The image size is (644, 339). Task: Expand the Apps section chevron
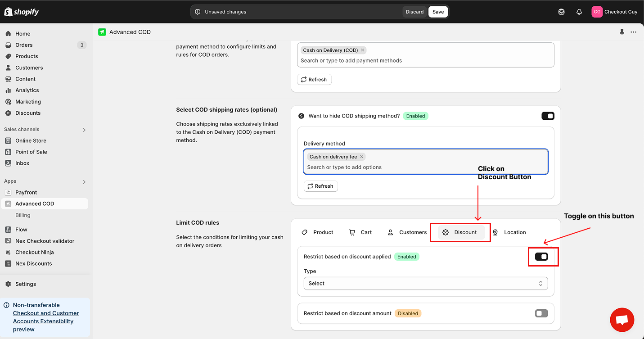[84, 182]
